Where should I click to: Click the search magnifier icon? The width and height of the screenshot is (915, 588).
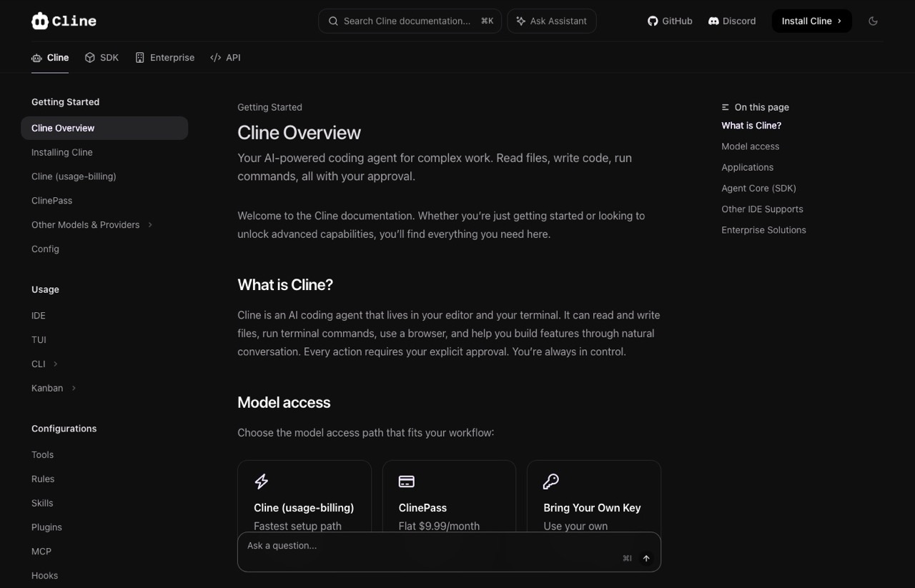(333, 21)
